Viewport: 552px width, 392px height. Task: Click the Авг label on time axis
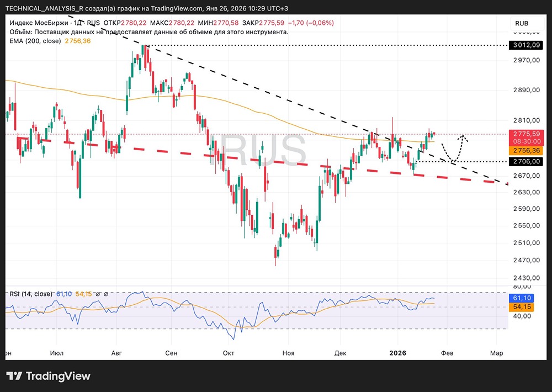click(x=116, y=353)
